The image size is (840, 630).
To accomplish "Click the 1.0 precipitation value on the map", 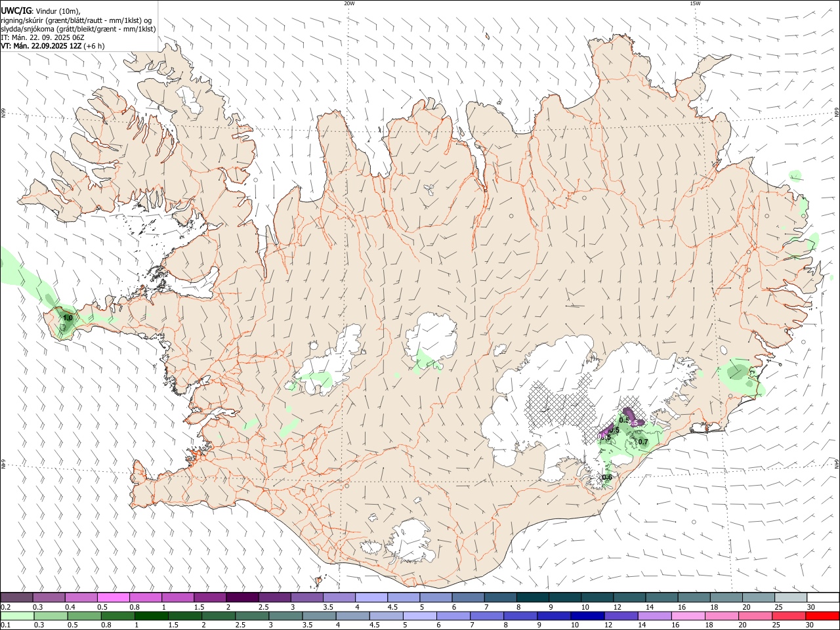I will pos(67,318).
